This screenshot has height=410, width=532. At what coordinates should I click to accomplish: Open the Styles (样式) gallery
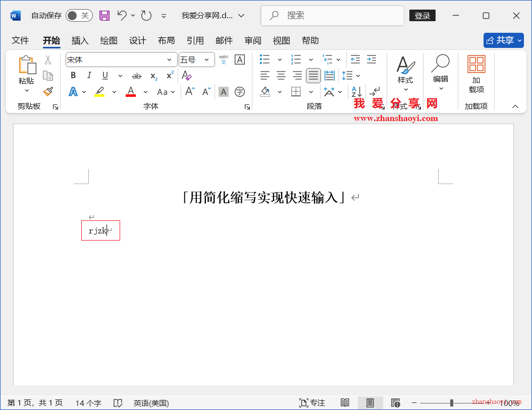pyautogui.click(x=405, y=73)
